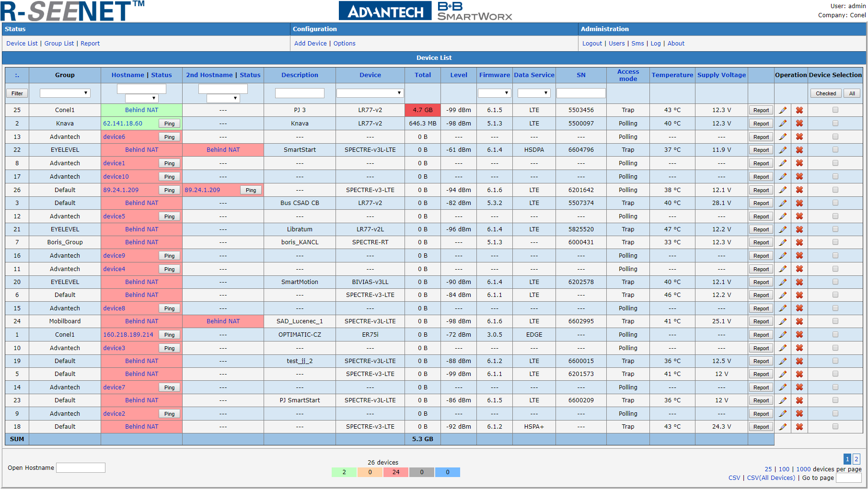Edit device10 using pencil icon
This screenshot has width=868, height=489.
coord(783,177)
